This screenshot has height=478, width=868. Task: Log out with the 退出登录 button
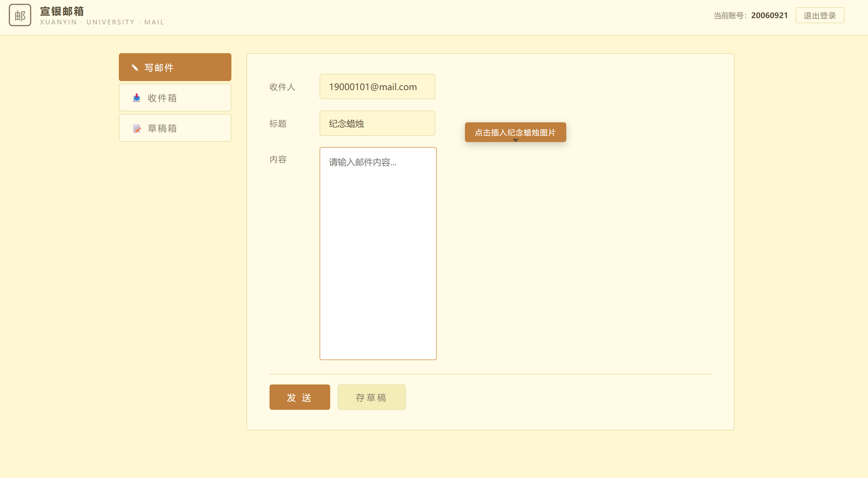(x=820, y=16)
